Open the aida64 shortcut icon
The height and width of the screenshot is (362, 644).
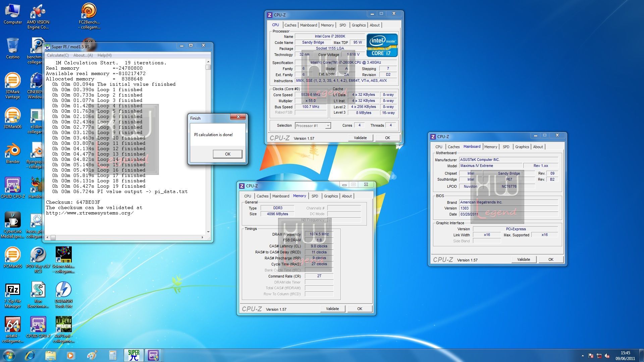tap(13, 329)
